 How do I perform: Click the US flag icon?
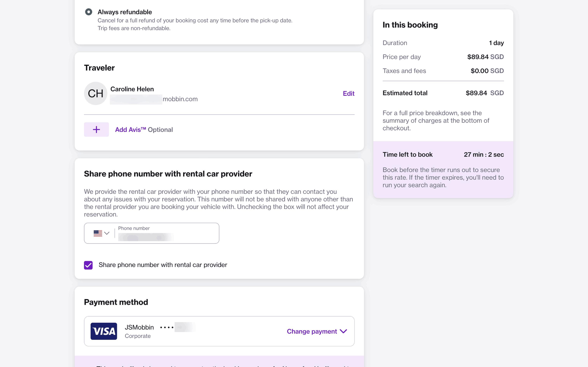click(x=98, y=233)
